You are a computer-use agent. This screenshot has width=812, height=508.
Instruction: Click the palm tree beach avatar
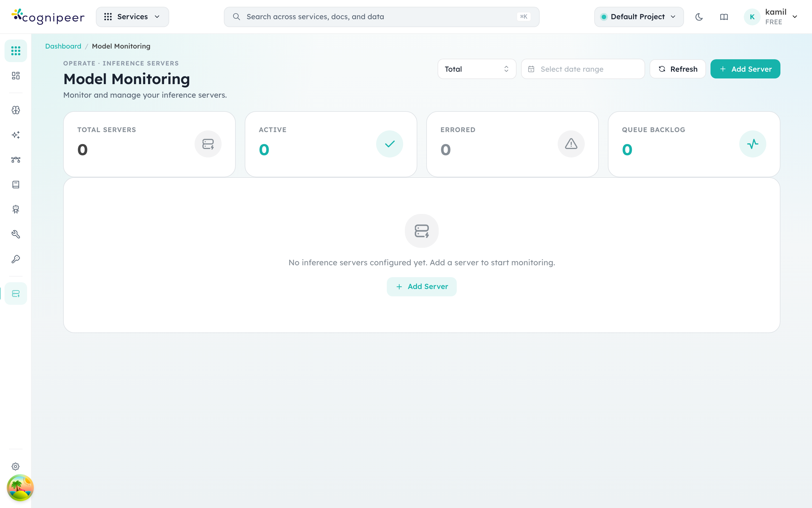coord(20,487)
